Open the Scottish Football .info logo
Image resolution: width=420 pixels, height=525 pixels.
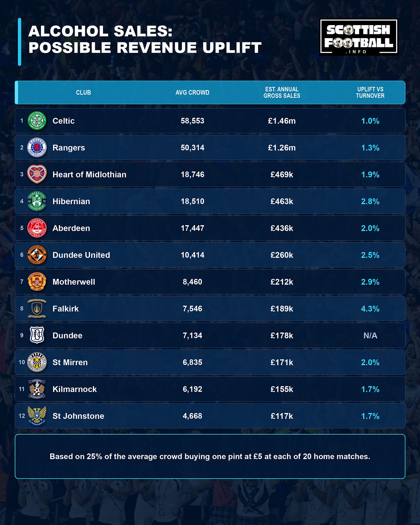[x=359, y=37]
